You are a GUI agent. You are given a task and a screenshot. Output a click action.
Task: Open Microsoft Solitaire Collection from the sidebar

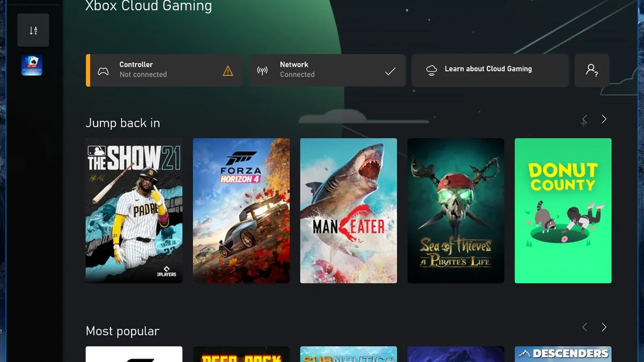[32, 65]
